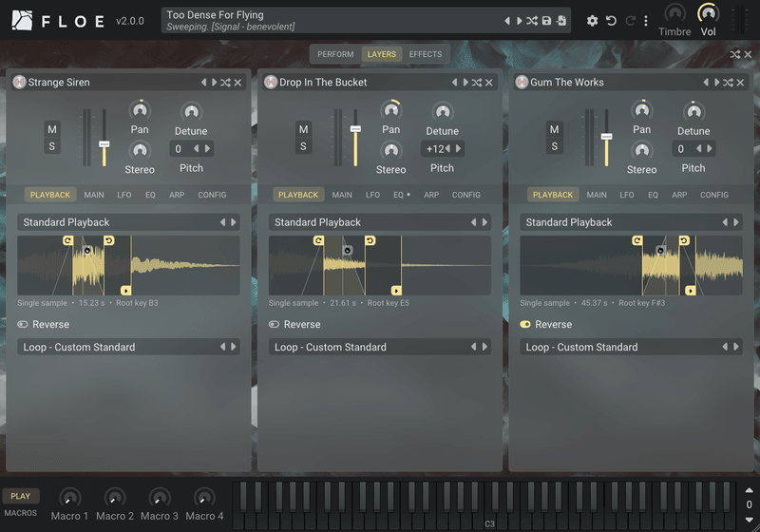Shift keyboard octave up with arrow
This screenshot has height=532, width=760.
(x=749, y=490)
